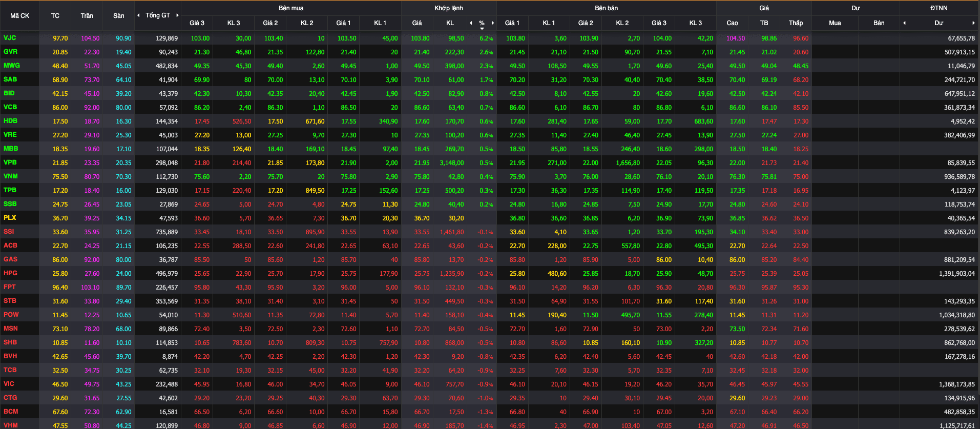Choose the yellow PLX ticker
This screenshot has width=980, height=429.
point(10,218)
